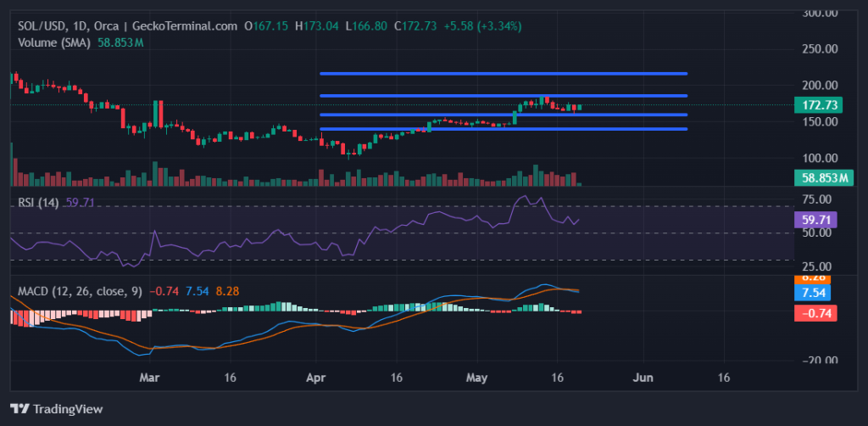Click the -20.00 MACD axis label
This screenshot has width=868, height=426.
point(818,360)
